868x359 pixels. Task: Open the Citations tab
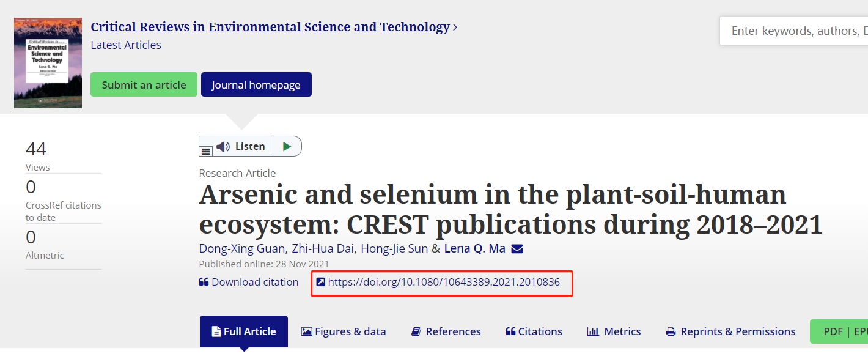[534, 331]
